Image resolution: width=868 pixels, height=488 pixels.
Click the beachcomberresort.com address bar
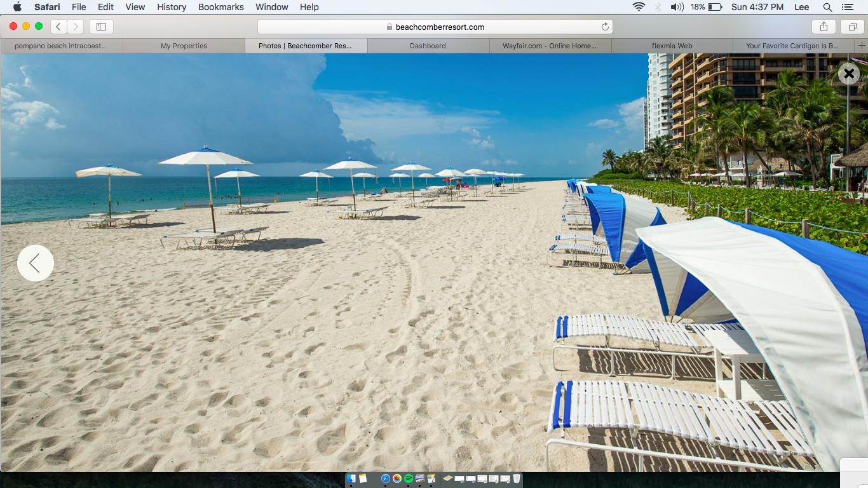tap(435, 27)
